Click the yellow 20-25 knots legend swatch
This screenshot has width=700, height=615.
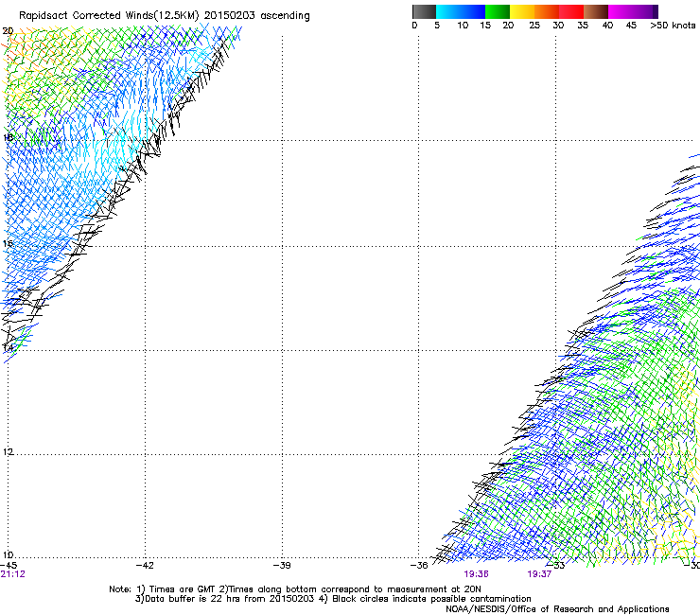pos(522,11)
